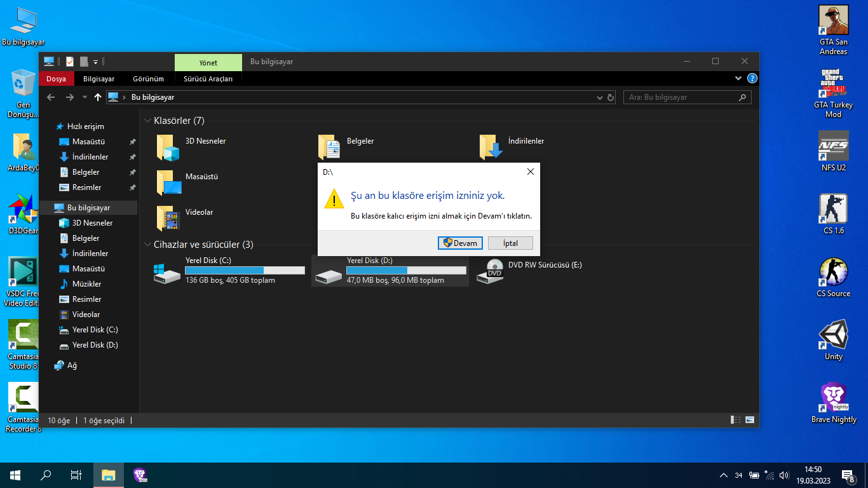
Task: Close the D:\ access dialog
Action: coord(531,172)
